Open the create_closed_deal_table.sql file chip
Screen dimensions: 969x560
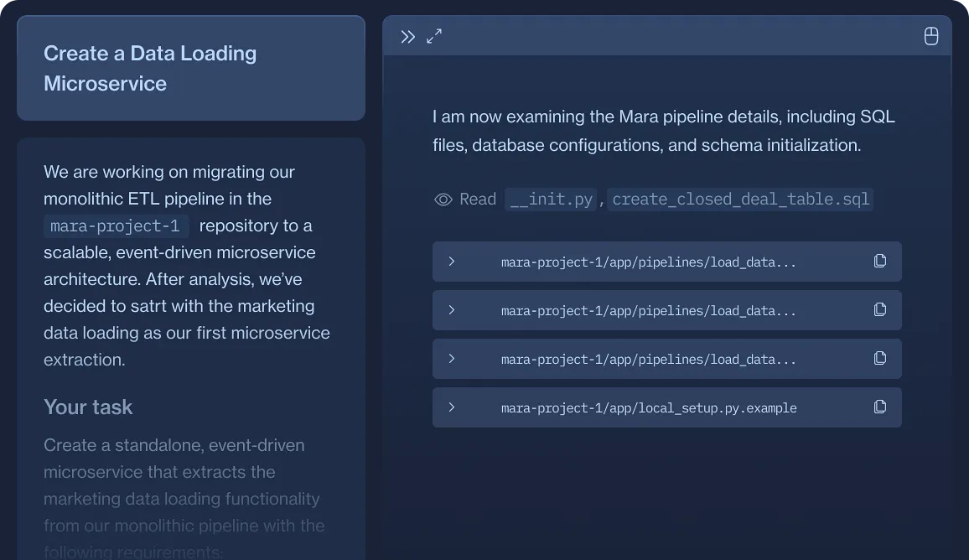(x=740, y=200)
